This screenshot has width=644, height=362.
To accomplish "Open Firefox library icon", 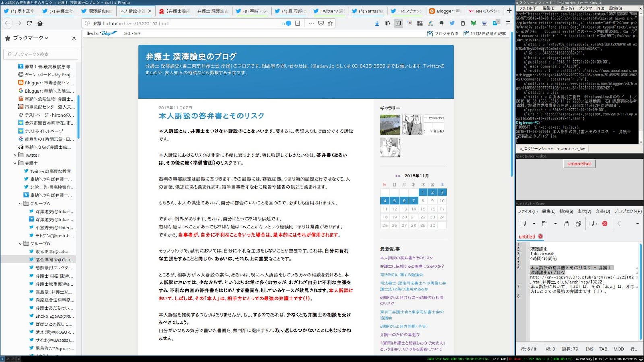I will pos(388,23).
